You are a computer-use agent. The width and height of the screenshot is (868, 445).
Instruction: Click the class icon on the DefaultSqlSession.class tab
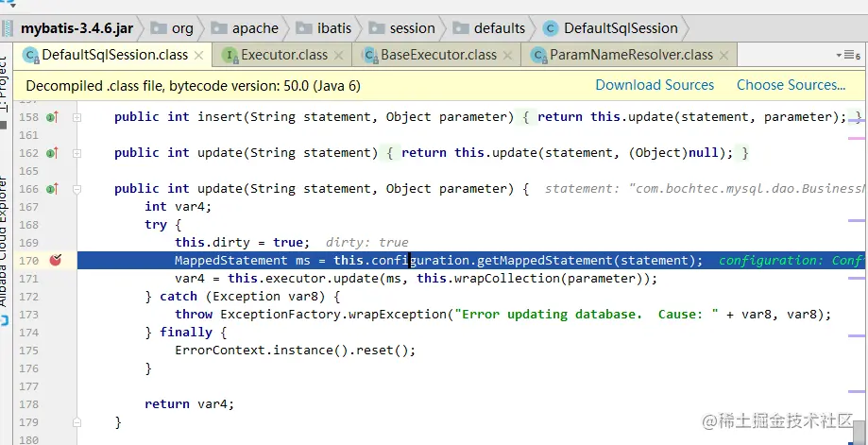point(31,56)
